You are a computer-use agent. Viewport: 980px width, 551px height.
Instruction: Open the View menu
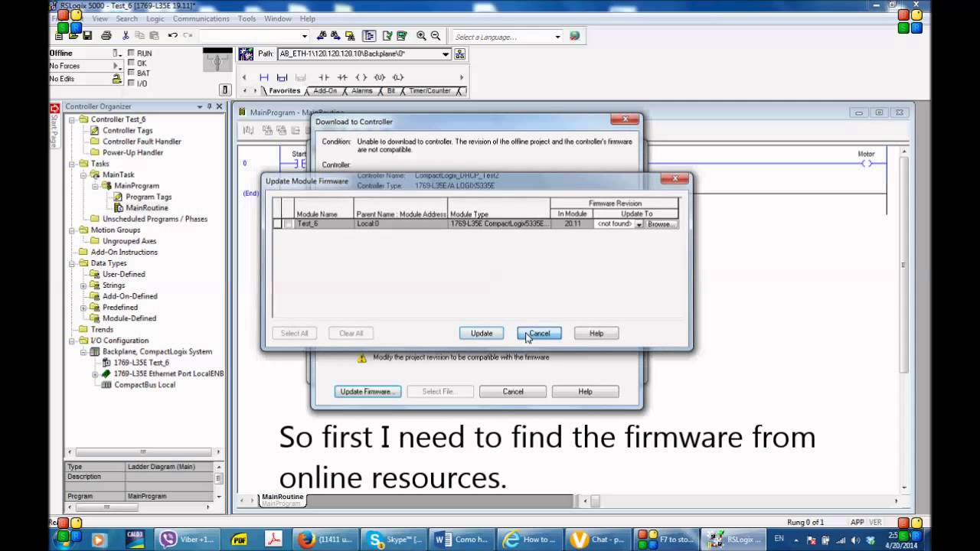point(100,18)
